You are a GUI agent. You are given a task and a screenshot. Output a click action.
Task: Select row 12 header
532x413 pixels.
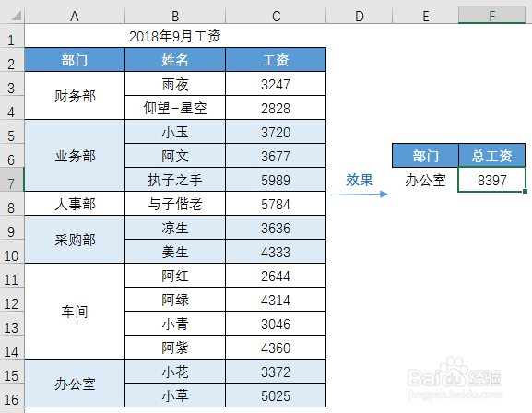tap(12, 300)
